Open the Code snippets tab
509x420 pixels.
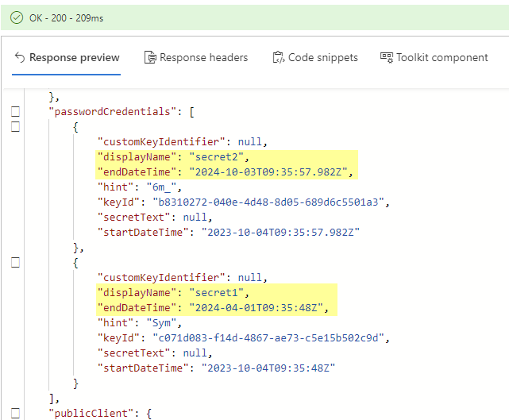tap(315, 57)
